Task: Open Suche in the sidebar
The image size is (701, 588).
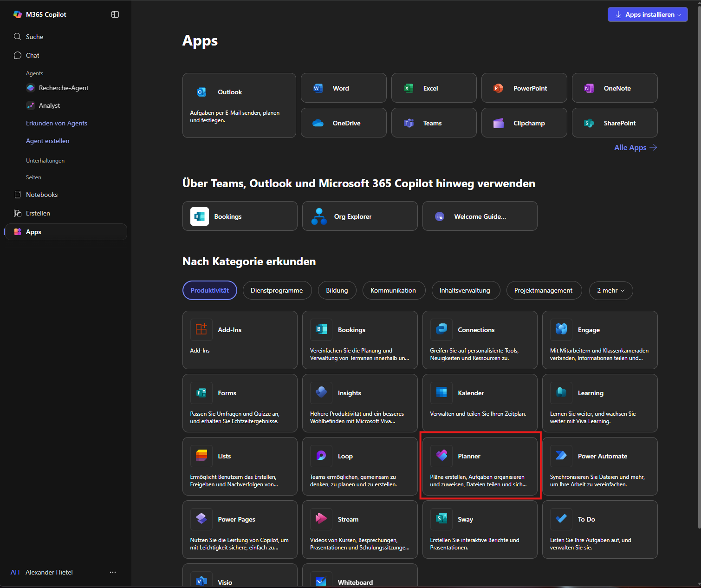Action: pyautogui.click(x=34, y=37)
